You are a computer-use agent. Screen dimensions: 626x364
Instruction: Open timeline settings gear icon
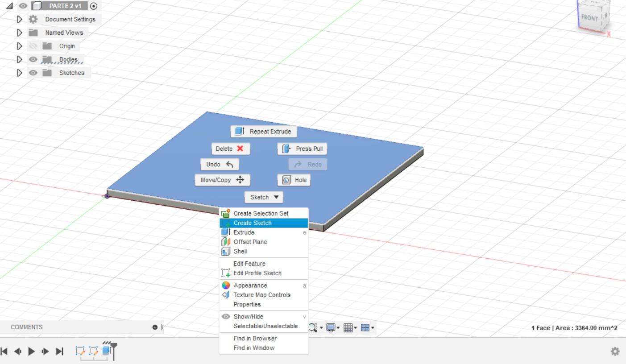[615, 352]
